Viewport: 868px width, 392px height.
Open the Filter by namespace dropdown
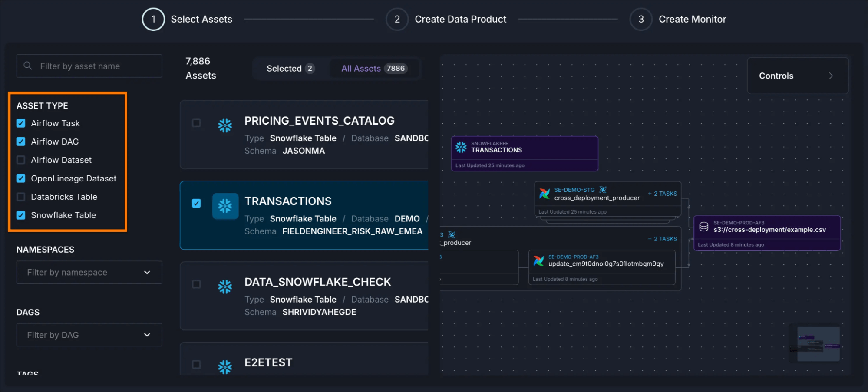pyautogui.click(x=89, y=273)
